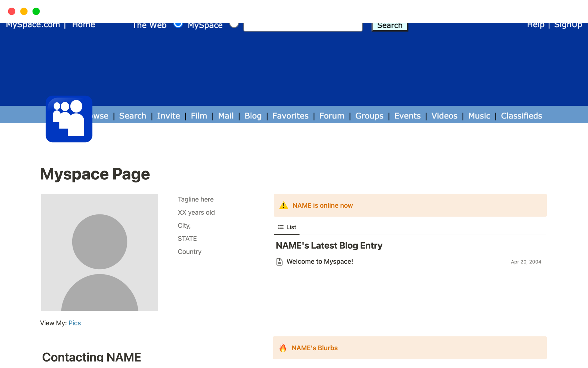Image resolution: width=588 pixels, height=368 pixels.
Task: Click the fire icon next to Blurbs
Action: (283, 348)
